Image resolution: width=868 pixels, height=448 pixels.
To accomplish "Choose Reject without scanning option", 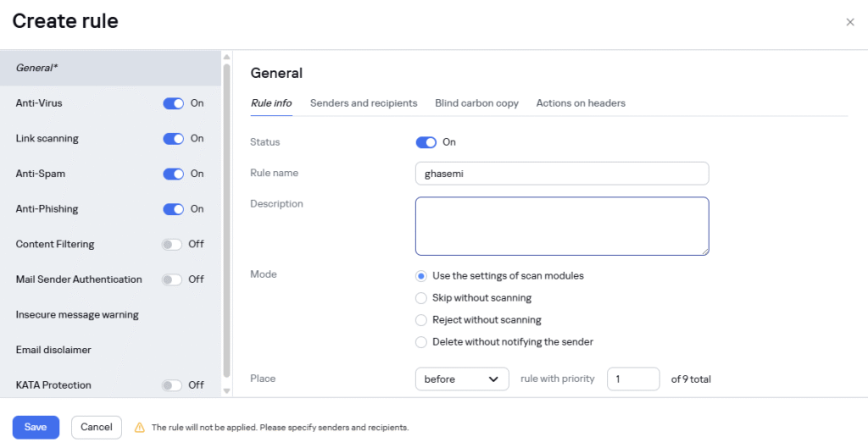I will (420, 320).
